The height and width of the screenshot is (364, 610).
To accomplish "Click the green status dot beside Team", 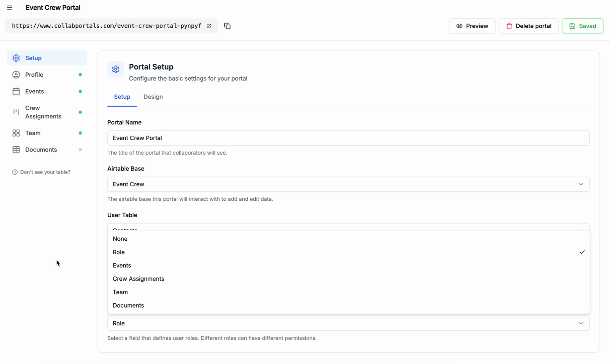I will pyautogui.click(x=80, y=133).
